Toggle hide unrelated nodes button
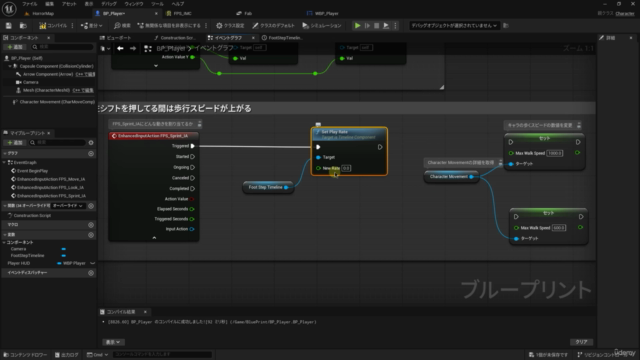 [x=169, y=25]
